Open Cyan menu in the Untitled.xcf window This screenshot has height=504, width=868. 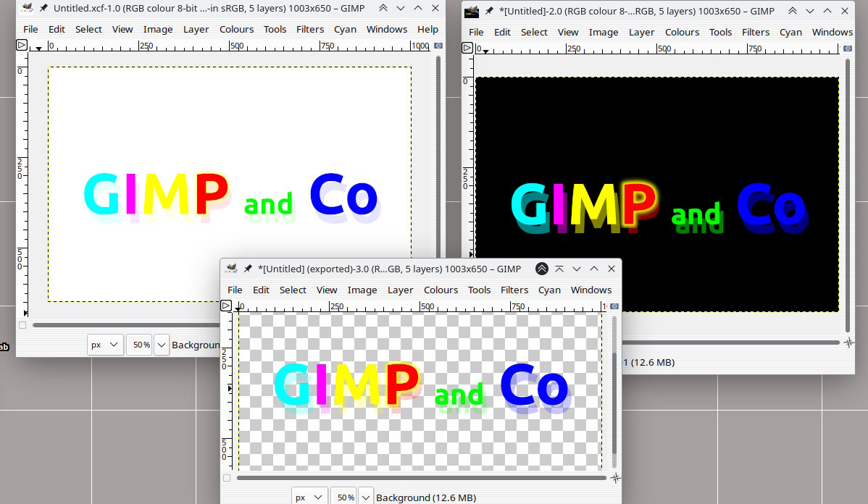[x=345, y=29]
